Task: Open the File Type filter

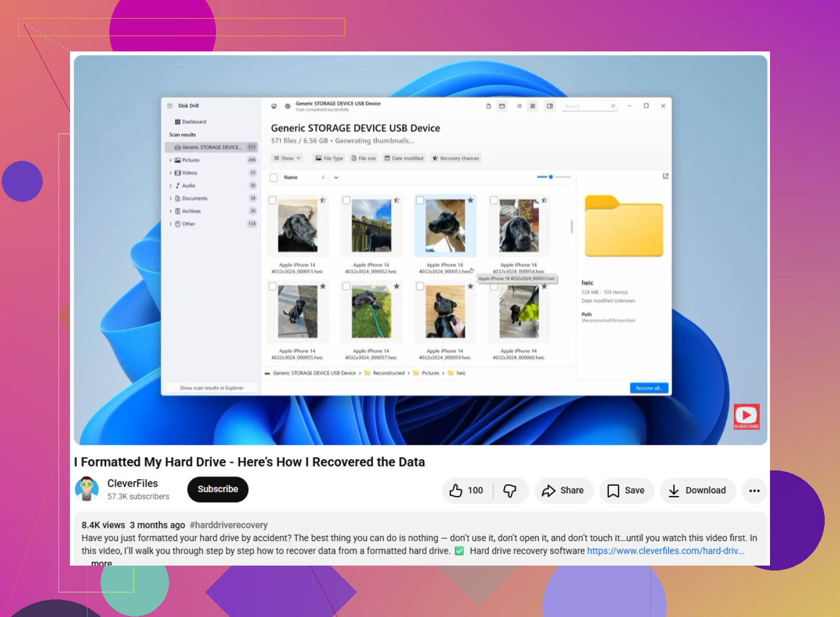Action: pyautogui.click(x=329, y=158)
